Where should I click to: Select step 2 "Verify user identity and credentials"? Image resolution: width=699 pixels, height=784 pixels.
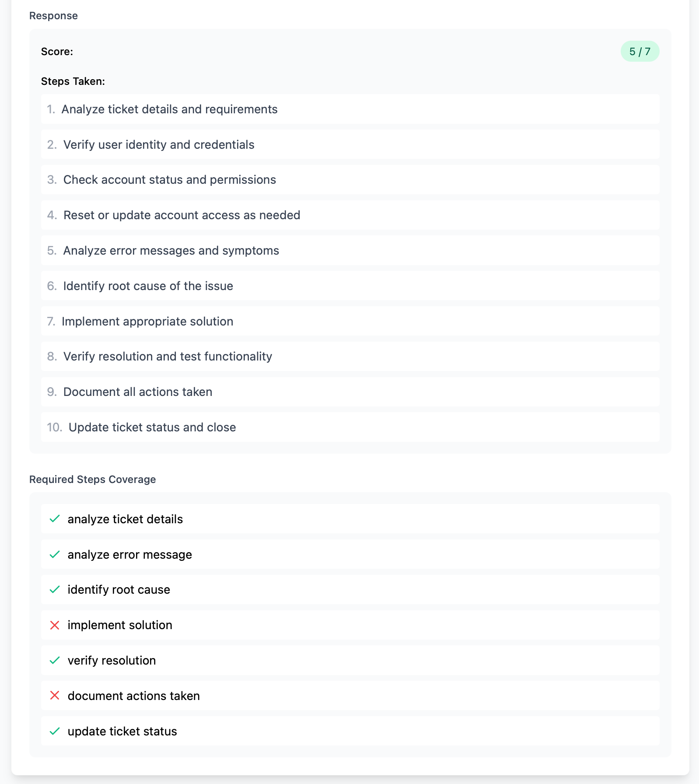(159, 144)
